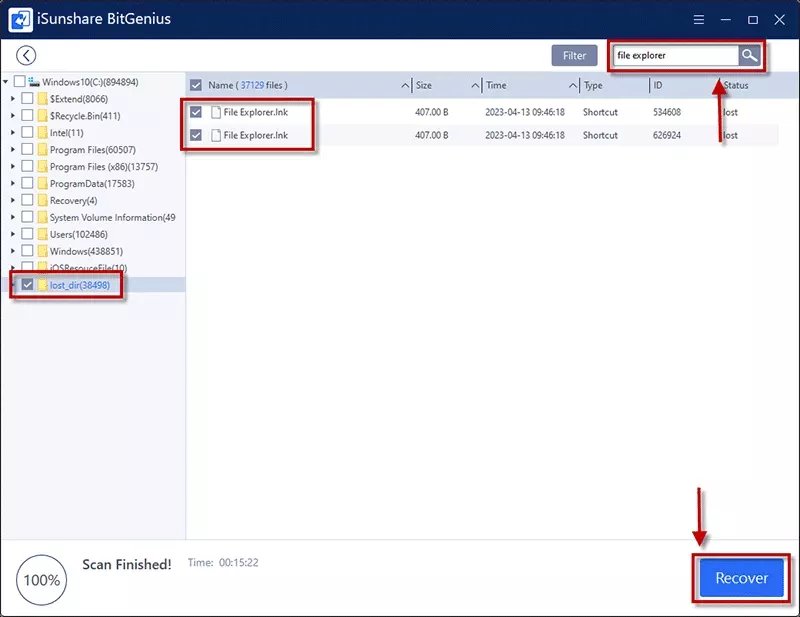Click into the file explorer search field

coord(675,56)
